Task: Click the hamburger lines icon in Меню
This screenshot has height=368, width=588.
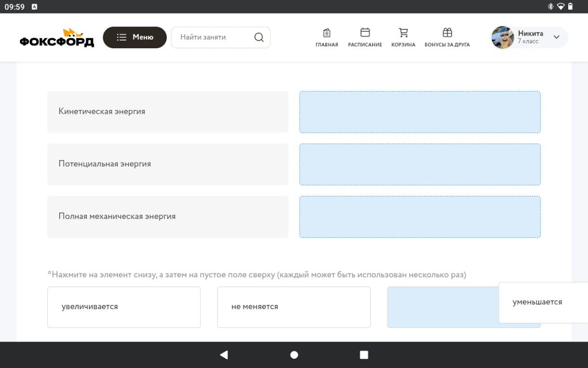Action: click(x=121, y=37)
